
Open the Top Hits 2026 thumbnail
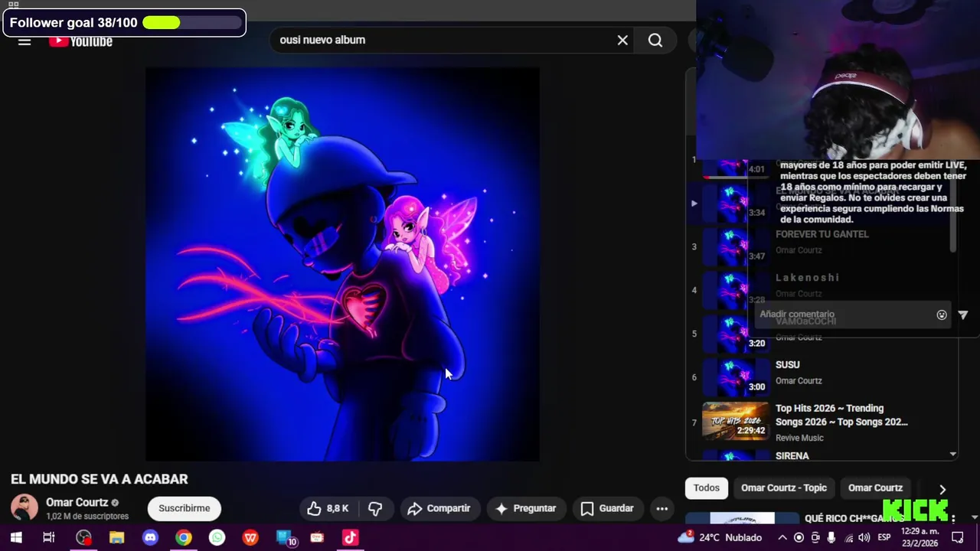[735, 421]
